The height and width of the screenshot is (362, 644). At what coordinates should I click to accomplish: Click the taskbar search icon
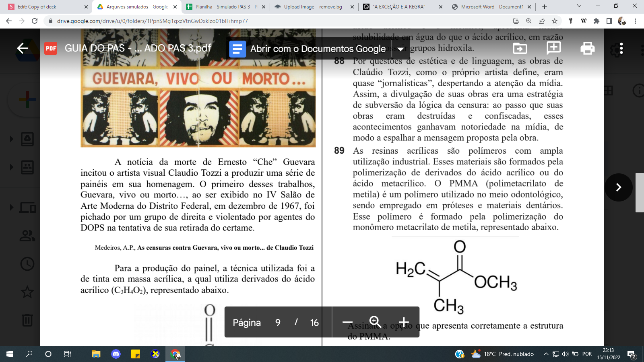29,354
